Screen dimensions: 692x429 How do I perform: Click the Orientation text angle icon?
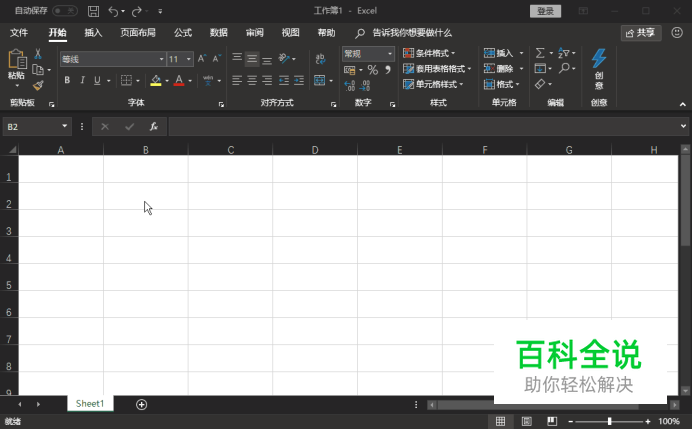click(284, 59)
